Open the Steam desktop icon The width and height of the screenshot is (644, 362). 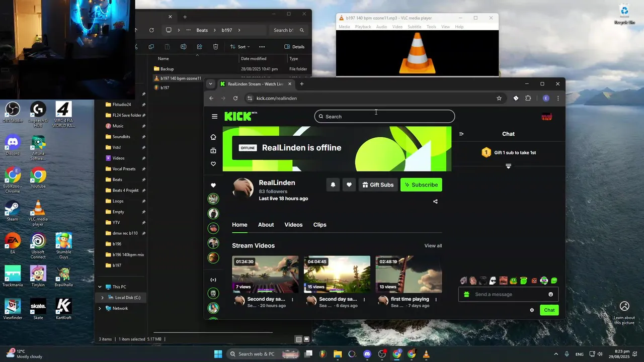[13, 211]
